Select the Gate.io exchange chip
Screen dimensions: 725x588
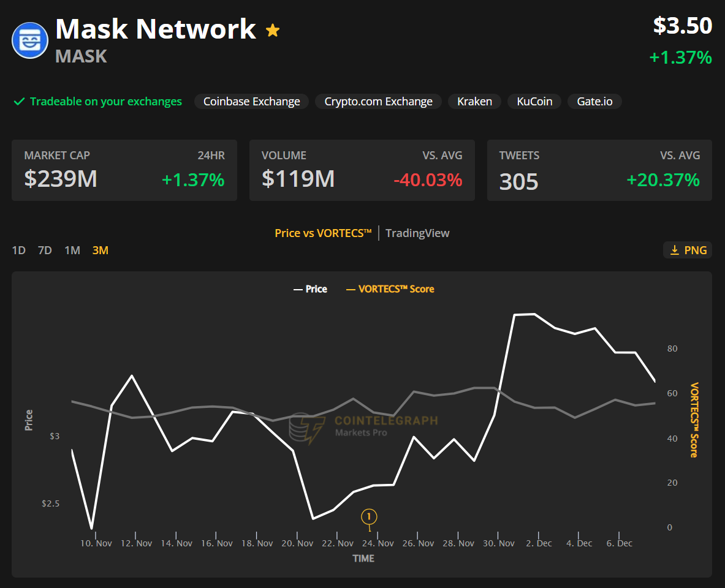[594, 101]
